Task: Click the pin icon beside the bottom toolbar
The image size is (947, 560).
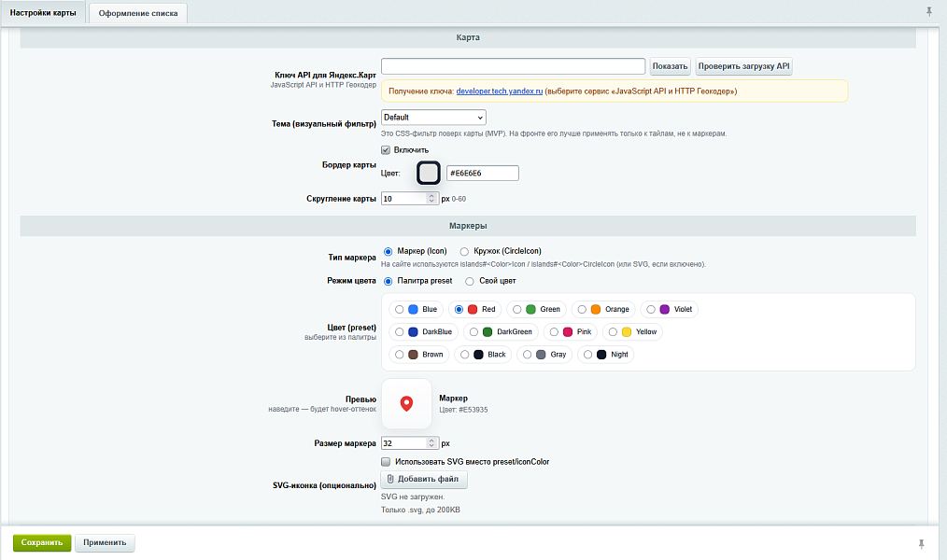Action: point(921,544)
